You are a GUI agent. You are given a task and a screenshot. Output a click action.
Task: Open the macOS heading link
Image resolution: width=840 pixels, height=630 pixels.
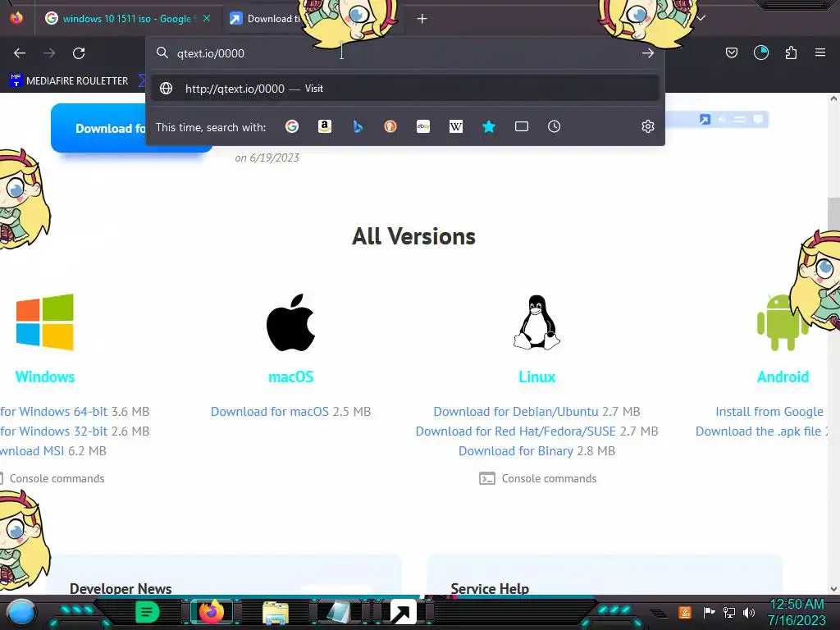(291, 377)
